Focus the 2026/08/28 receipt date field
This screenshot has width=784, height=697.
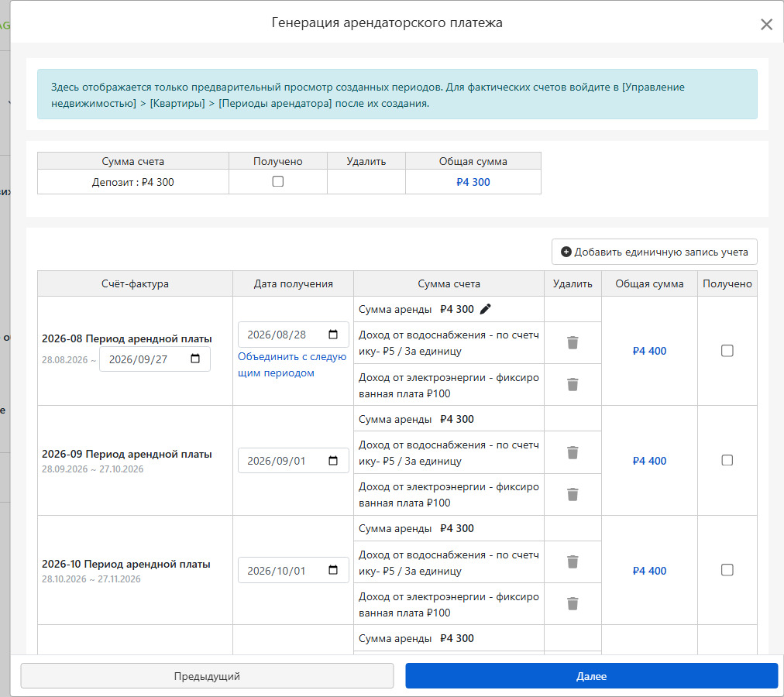tap(293, 335)
